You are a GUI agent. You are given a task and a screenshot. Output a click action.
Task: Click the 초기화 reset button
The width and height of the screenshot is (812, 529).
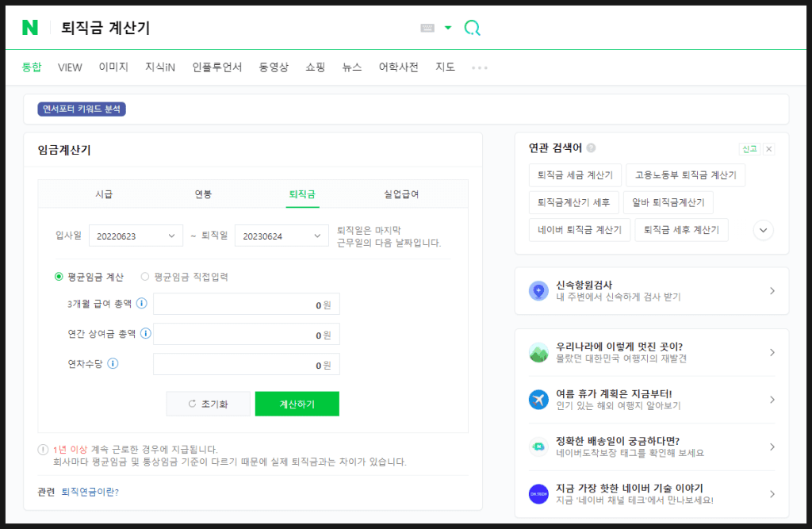[208, 404]
